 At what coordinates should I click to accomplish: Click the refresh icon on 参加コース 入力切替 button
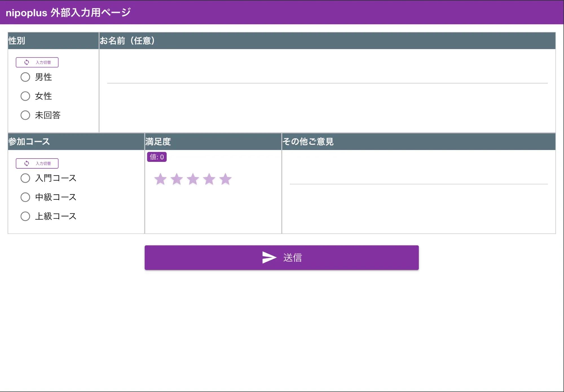(x=26, y=163)
